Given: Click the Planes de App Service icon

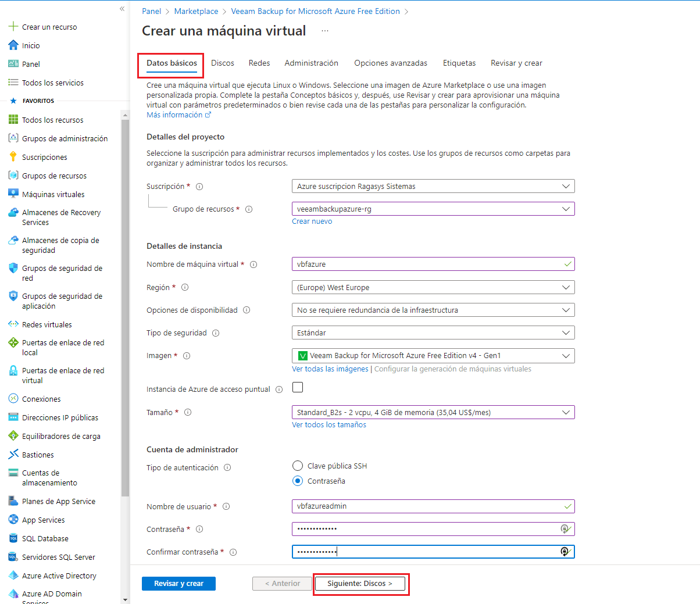Looking at the screenshot, I should coord(13,501).
